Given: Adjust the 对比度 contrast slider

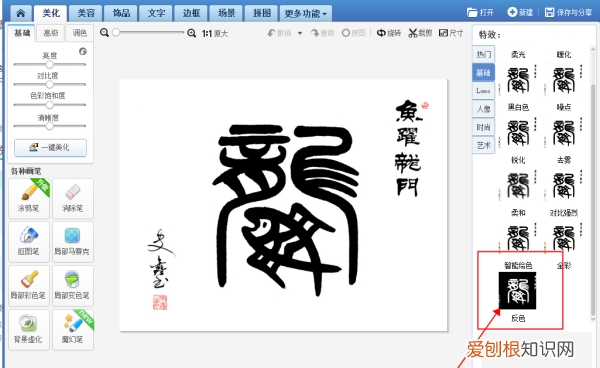Looking at the screenshot, I should tap(50, 85).
